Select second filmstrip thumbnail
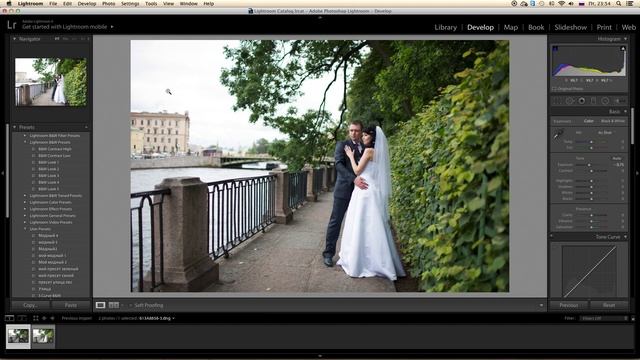This screenshot has height=360, width=640. [44, 336]
